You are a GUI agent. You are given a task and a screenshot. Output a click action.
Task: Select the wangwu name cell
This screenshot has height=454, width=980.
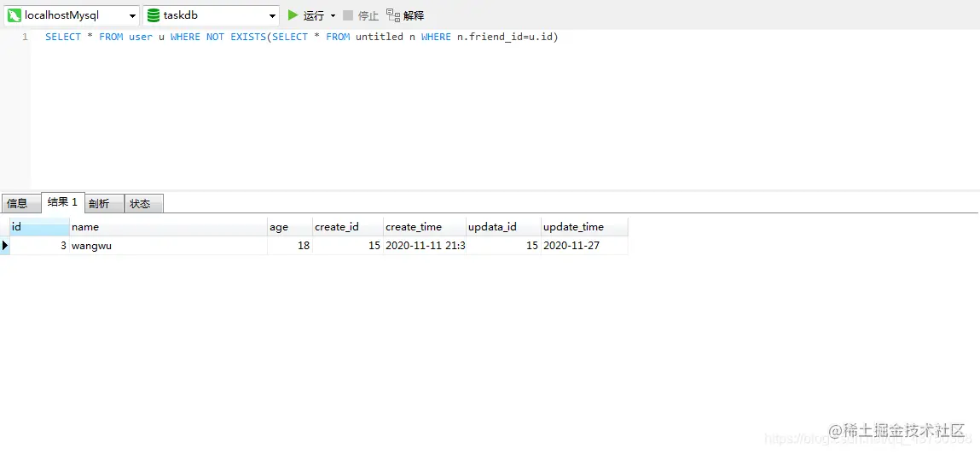point(168,246)
